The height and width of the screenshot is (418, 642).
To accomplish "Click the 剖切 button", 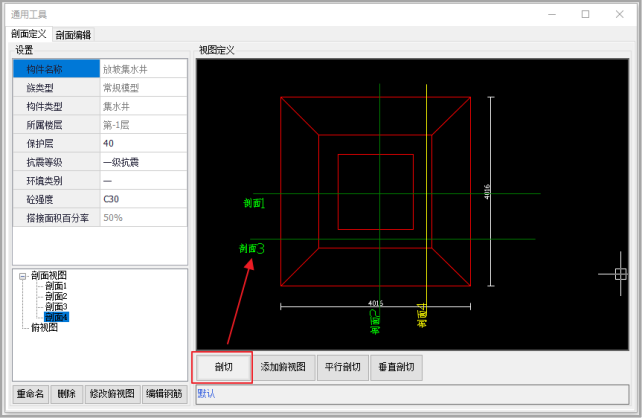I will pos(222,367).
